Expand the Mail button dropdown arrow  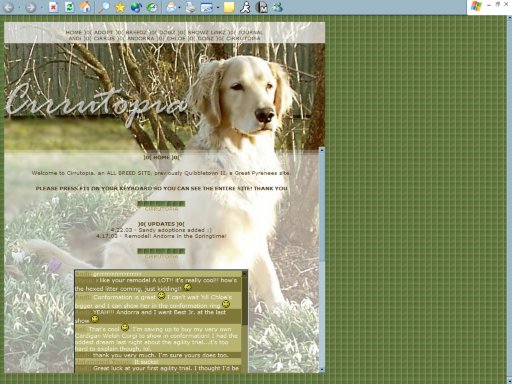tap(180, 7)
